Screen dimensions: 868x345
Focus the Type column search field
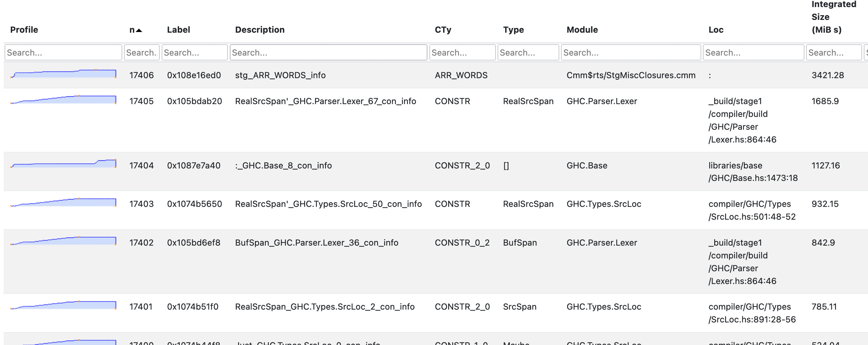pos(528,53)
